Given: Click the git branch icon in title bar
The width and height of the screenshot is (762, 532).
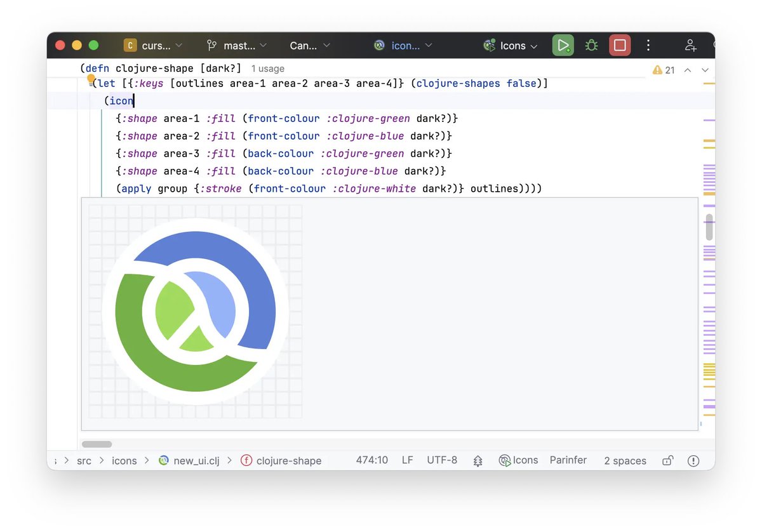Looking at the screenshot, I should click(212, 45).
